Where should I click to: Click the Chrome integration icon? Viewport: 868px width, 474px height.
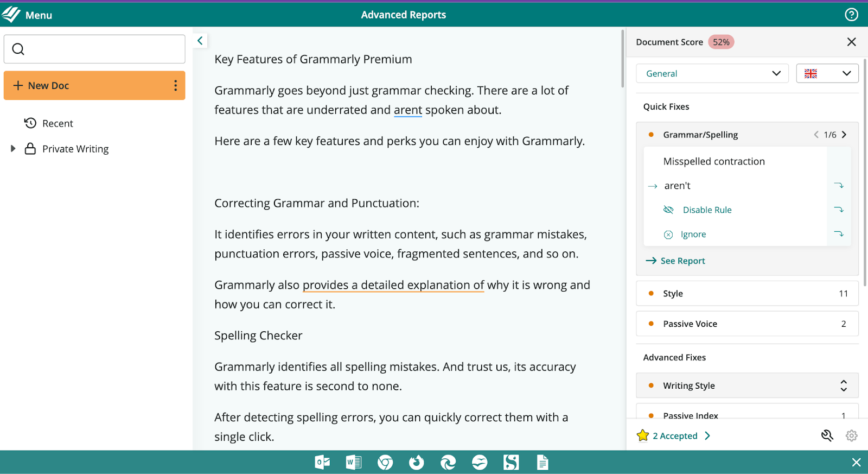385,462
